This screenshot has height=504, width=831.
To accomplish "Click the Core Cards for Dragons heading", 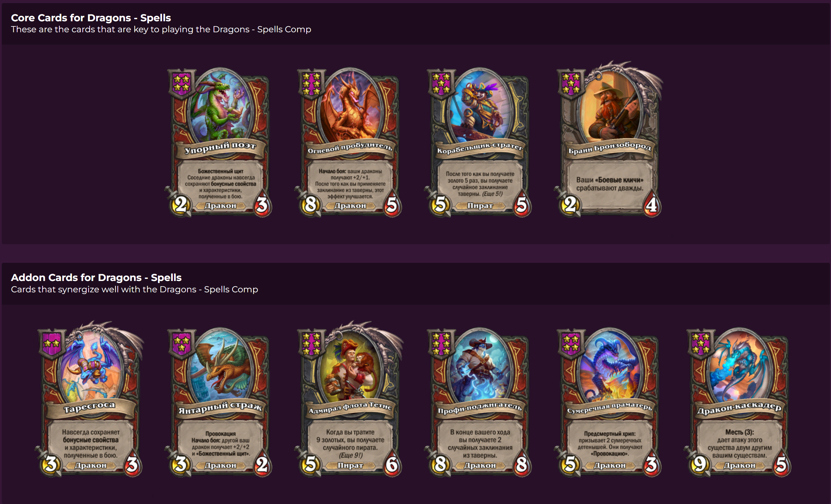I will (x=91, y=17).
